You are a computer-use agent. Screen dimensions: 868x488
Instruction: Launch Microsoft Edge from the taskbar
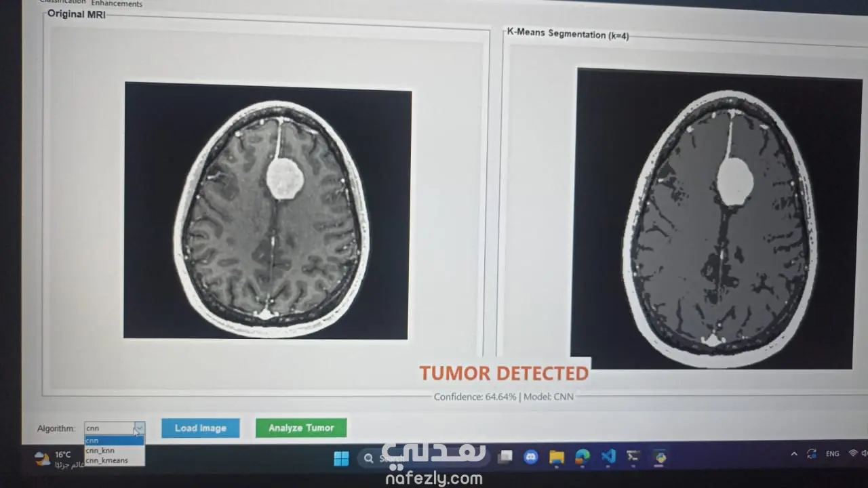point(583,457)
